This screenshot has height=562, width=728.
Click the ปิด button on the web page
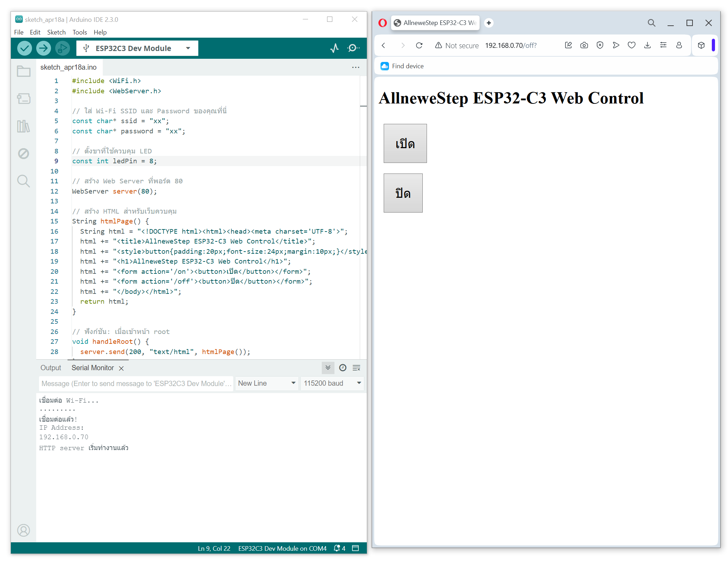coord(403,193)
